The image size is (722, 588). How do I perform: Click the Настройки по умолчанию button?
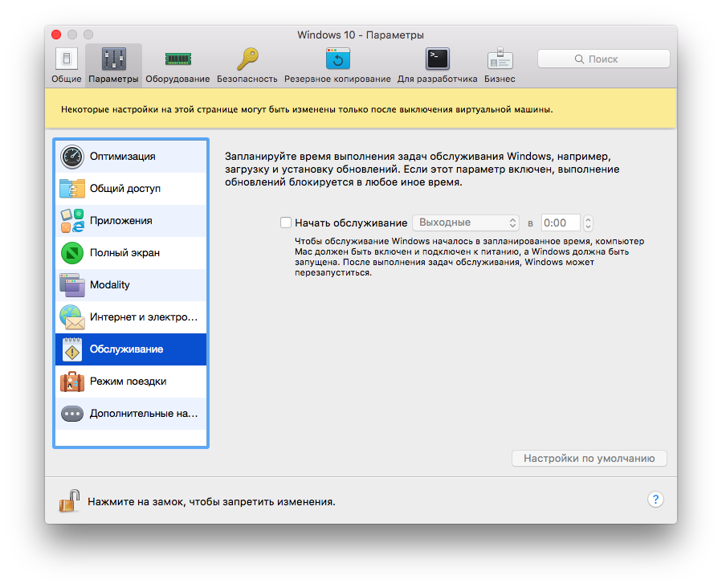click(589, 459)
